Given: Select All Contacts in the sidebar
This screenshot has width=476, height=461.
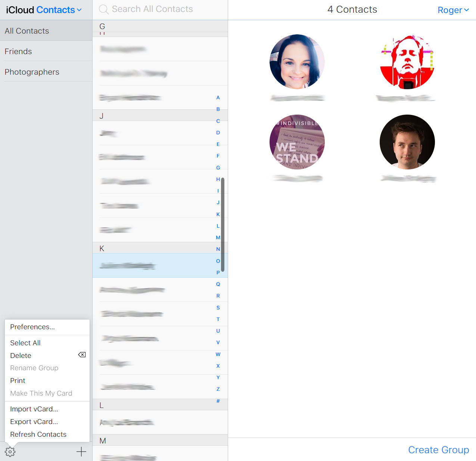Looking at the screenshot, I should [27, 31].
